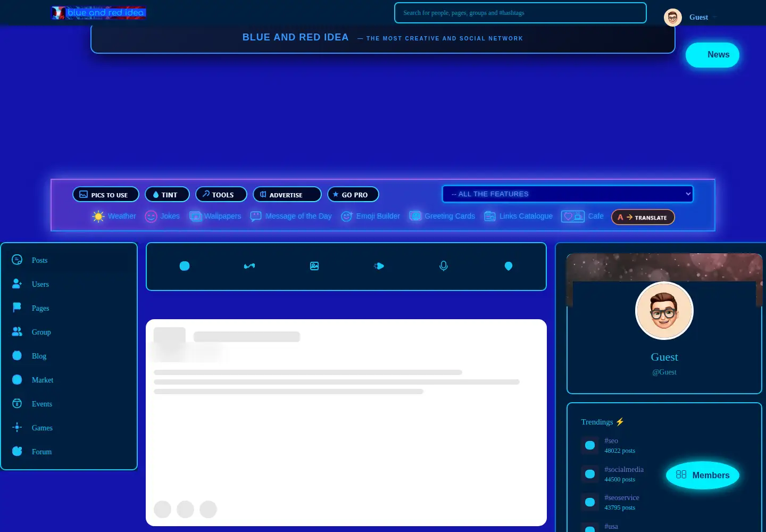Open the Links Catalogue
Screen dimensions: 766x532
(518, 216)
